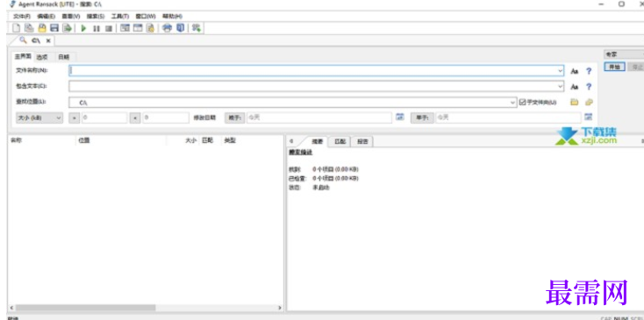
Task: Click the results list horizontal scrollbar thumb
Action: pyautogui.click(x=86, y=307)
